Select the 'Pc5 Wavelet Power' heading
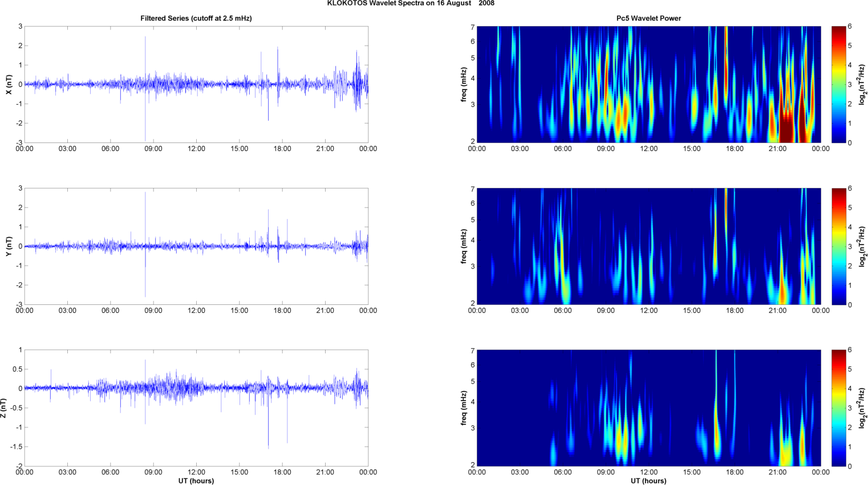The image size is (868, 485). 648,18
